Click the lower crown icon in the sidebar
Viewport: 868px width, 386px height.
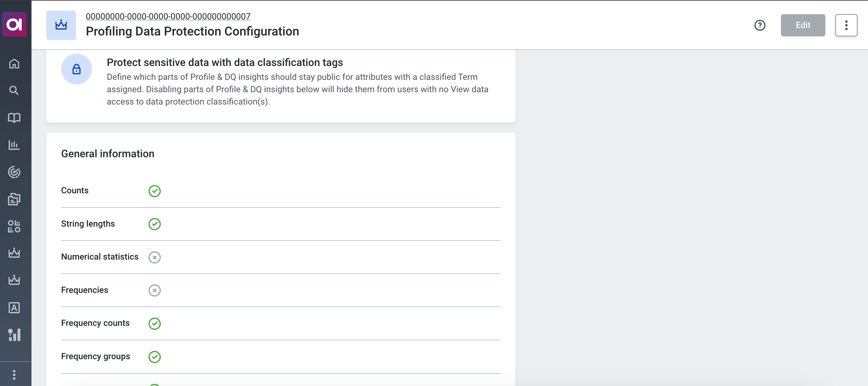tap(14, 280)
